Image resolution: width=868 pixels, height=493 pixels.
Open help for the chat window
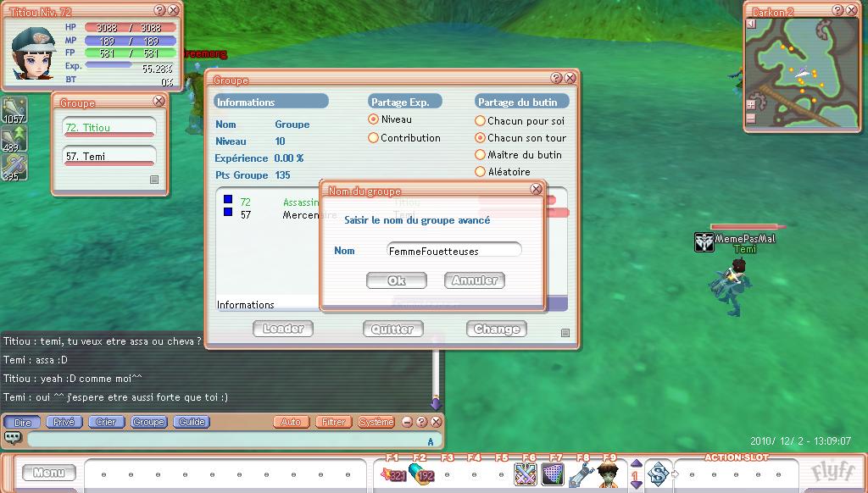point(421,422)
